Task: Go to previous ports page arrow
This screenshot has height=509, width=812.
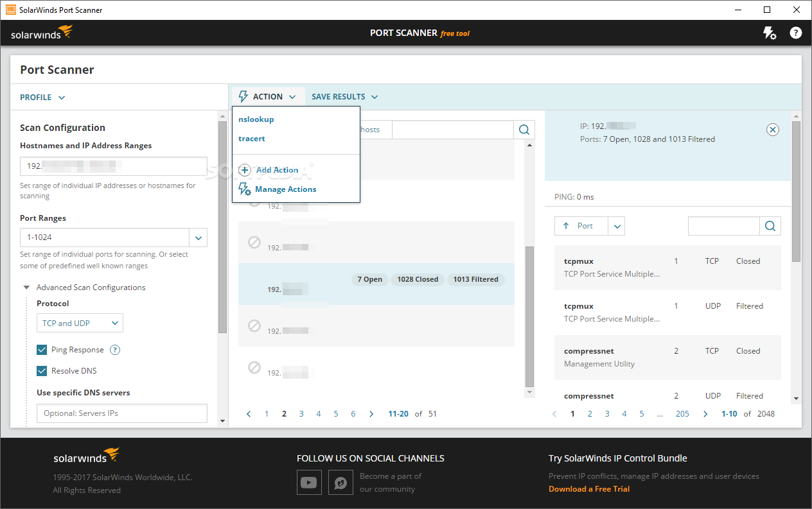Action: point(555,414)
